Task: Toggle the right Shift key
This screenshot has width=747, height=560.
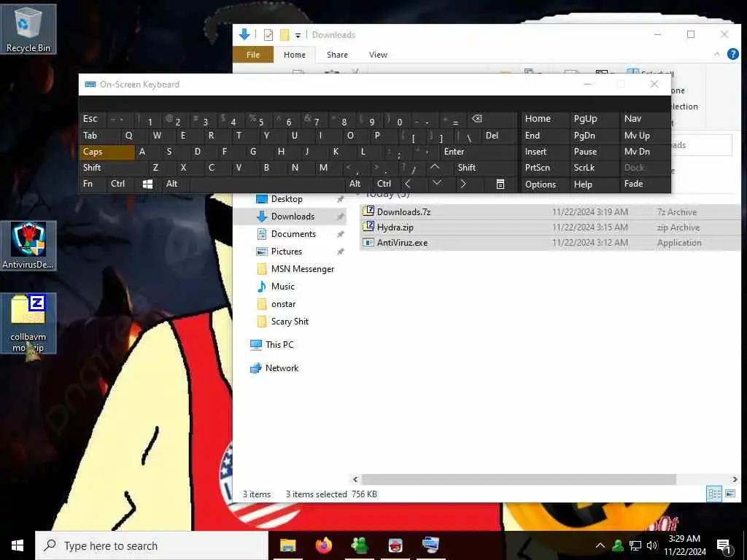Action: pyautogui.click(x=485, y=168)
